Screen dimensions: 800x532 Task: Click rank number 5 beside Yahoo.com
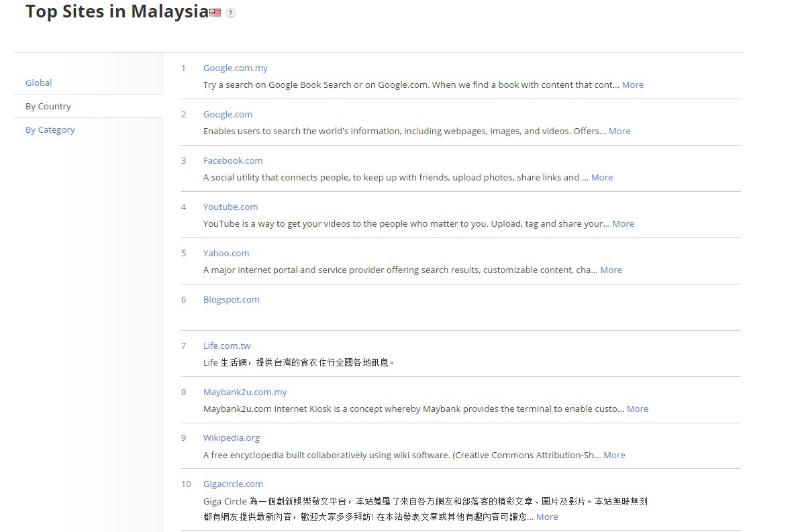(x=184, y=253)
